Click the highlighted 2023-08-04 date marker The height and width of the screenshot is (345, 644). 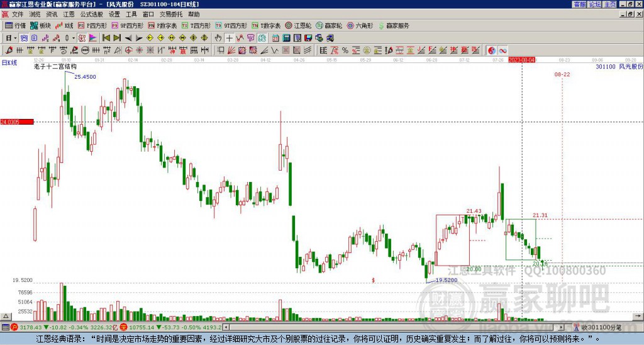(522, 60)
